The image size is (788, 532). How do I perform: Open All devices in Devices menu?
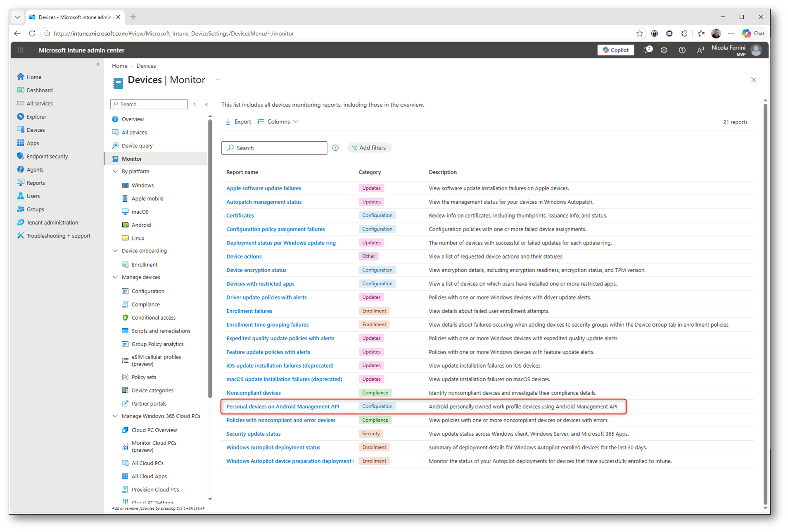[134, 132]
